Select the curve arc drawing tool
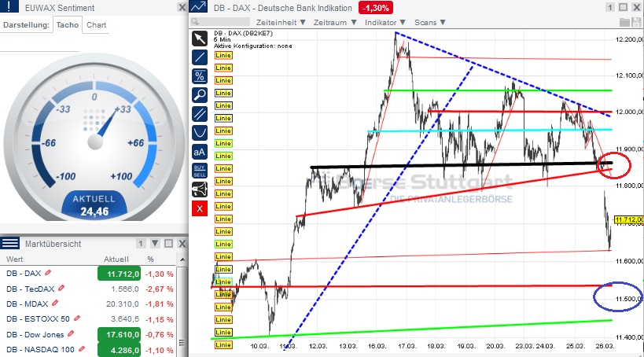The width and height of the screenshot is (644, 357). pos(200,133)
